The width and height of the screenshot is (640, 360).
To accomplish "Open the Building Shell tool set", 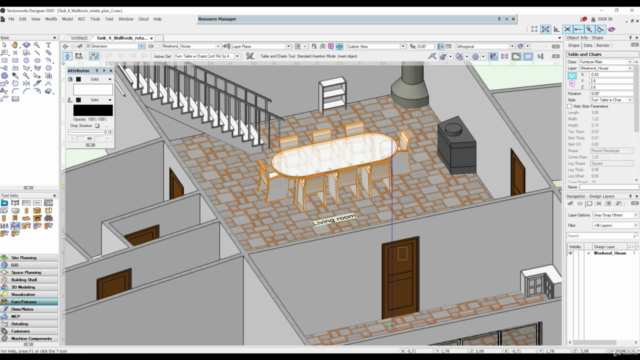I will point(29,280).
